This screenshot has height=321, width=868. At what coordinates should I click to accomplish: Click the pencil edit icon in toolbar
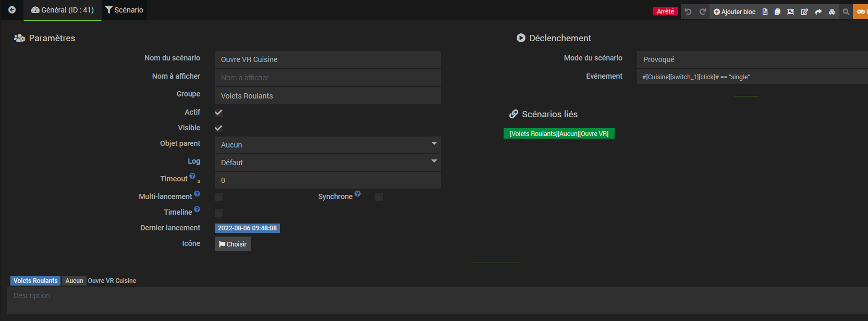[804, 11]
